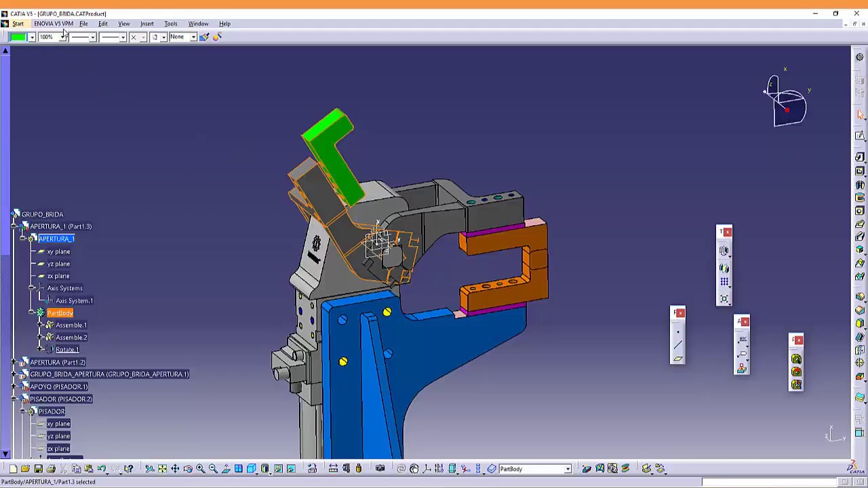
Task: Open the color swatch dropdown arrow
Action: [31, 37]
